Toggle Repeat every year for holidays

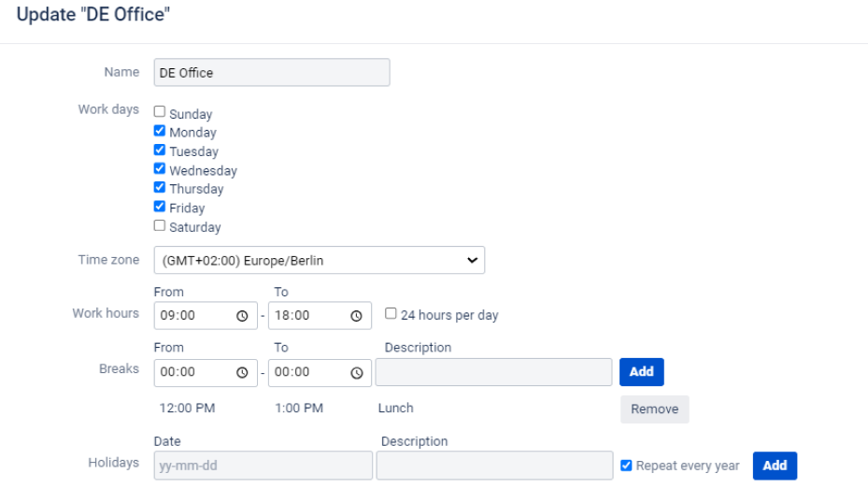627,466
